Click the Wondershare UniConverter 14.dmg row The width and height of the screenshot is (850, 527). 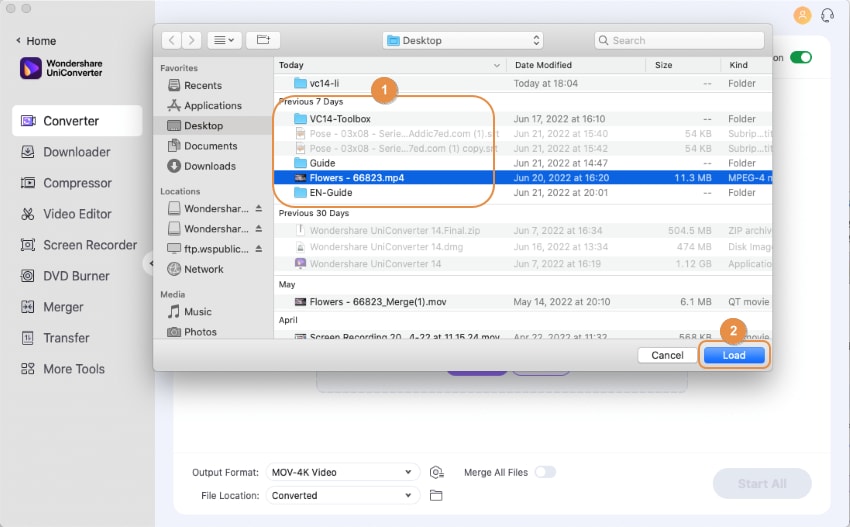tap(523, 247)
